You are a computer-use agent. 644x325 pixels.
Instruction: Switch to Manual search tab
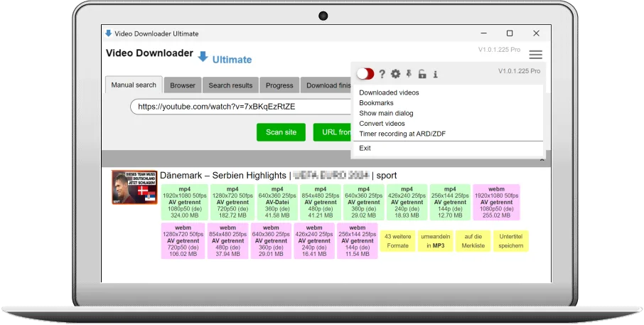point(134,85)
